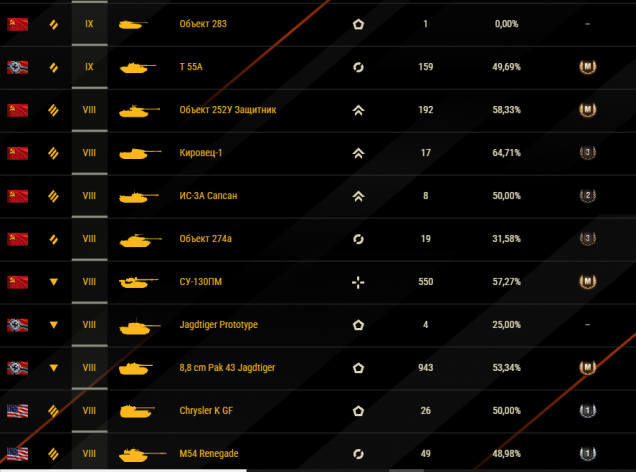Select the Chrysler K GF vehicle name
Screen dimensions: 636x472
tap(206, 411)
